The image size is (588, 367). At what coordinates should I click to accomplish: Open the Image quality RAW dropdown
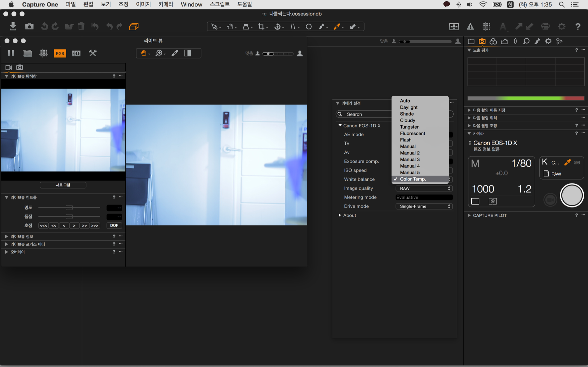pos(424,188)
